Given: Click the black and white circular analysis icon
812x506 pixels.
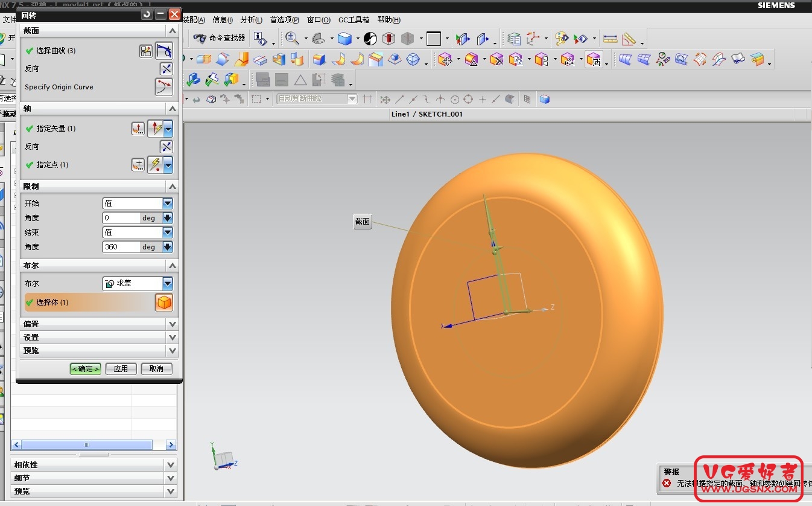Looking at the screenshot, I should click(370, 39).
